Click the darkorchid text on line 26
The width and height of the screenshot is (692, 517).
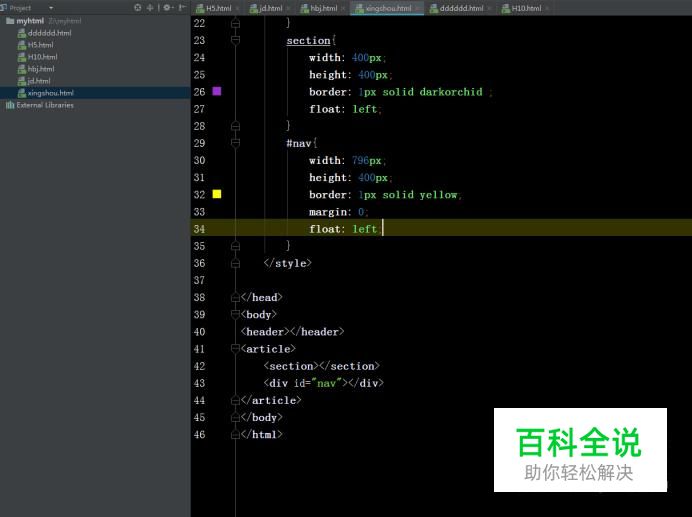(x=451, y=92)
